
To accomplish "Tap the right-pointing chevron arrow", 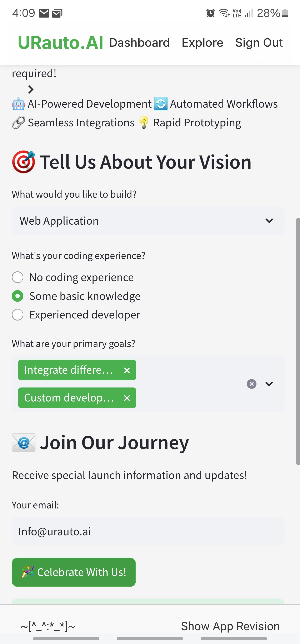I will point(31,89).
